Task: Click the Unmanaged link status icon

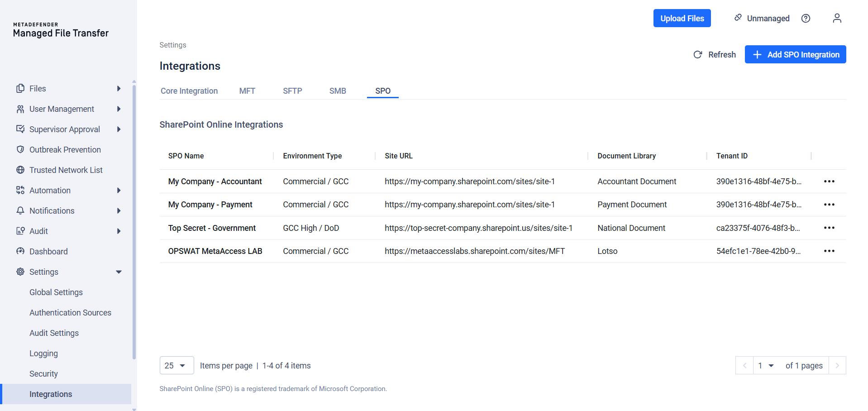Action: [x=738, y=18]
